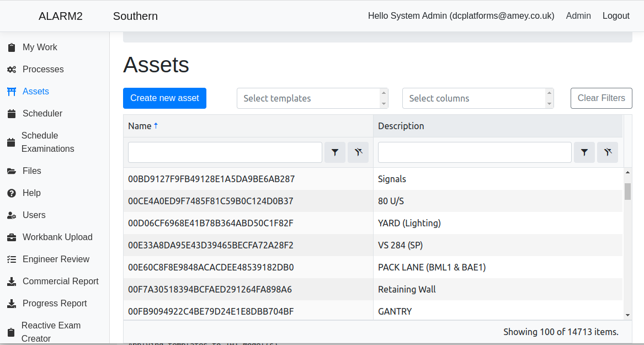Clear the Name column filter icon

(x=358, y=152)
